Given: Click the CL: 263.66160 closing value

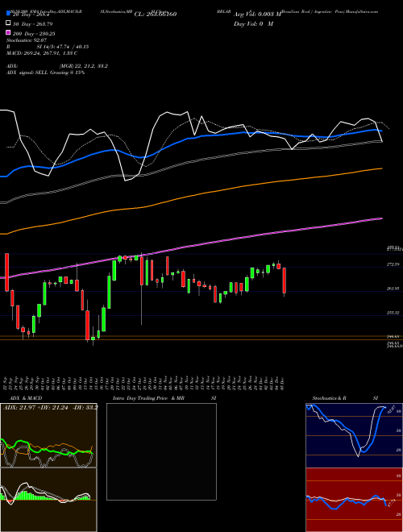Looking at the screenshot, I should pos(156,15).
